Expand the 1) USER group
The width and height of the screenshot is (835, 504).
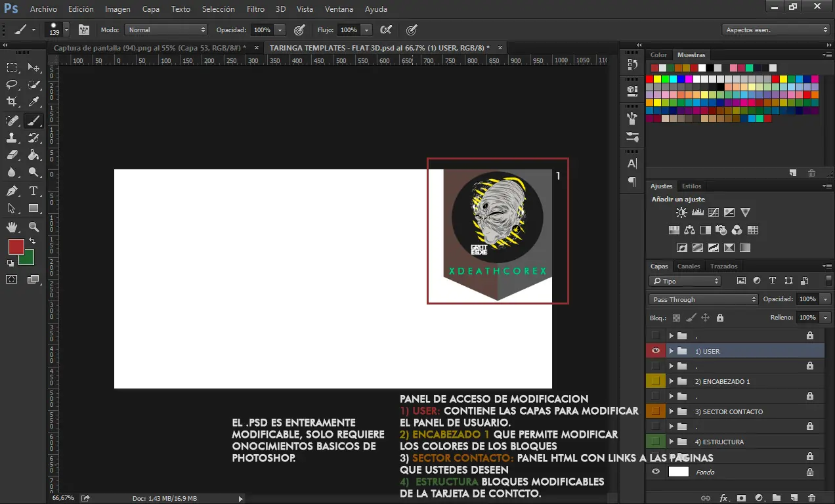tap(672, 351)
